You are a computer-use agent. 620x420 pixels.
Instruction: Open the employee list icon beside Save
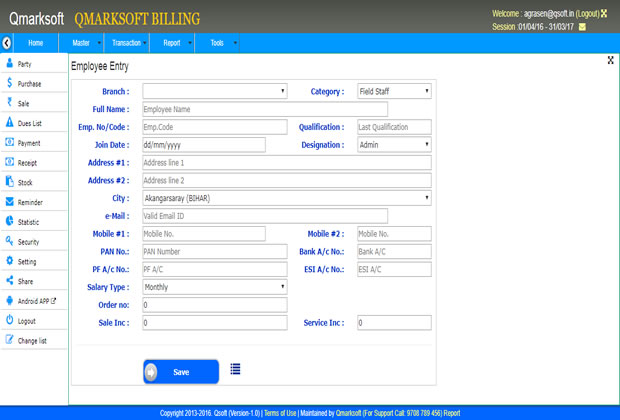(235, 369)
